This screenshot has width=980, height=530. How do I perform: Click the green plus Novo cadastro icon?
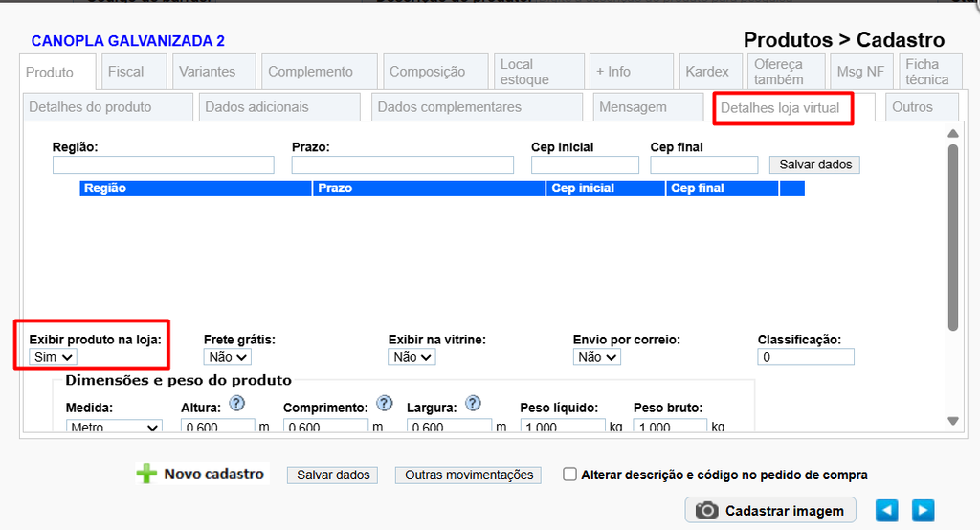(146, 474)
